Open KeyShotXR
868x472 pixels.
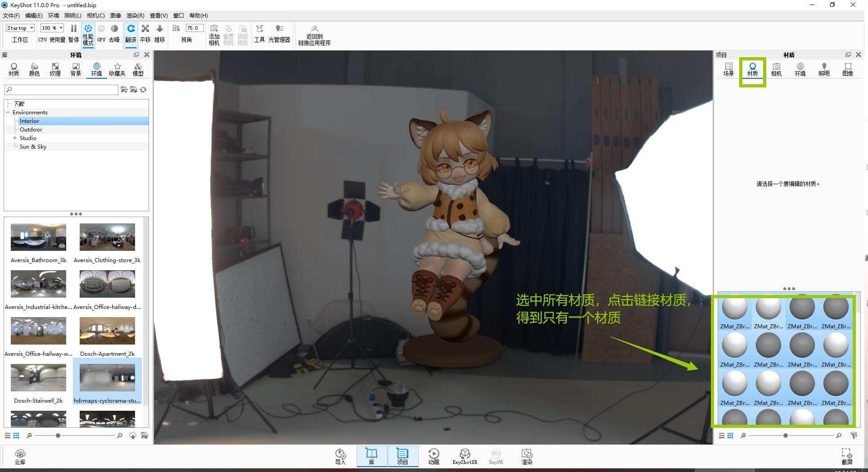pyautogui.click(x=465, y=456)
